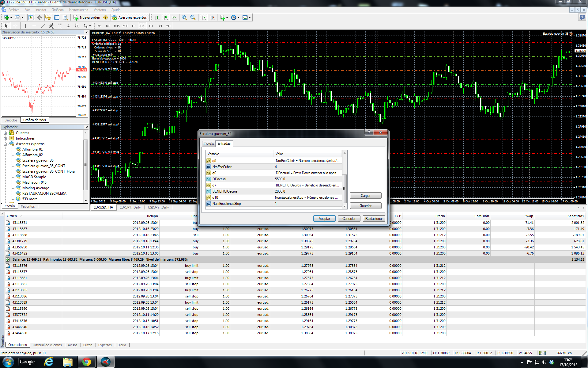Expand the Cuentas tree node
Viewport: 588px width, 368px height.
[x=5, y=133]
